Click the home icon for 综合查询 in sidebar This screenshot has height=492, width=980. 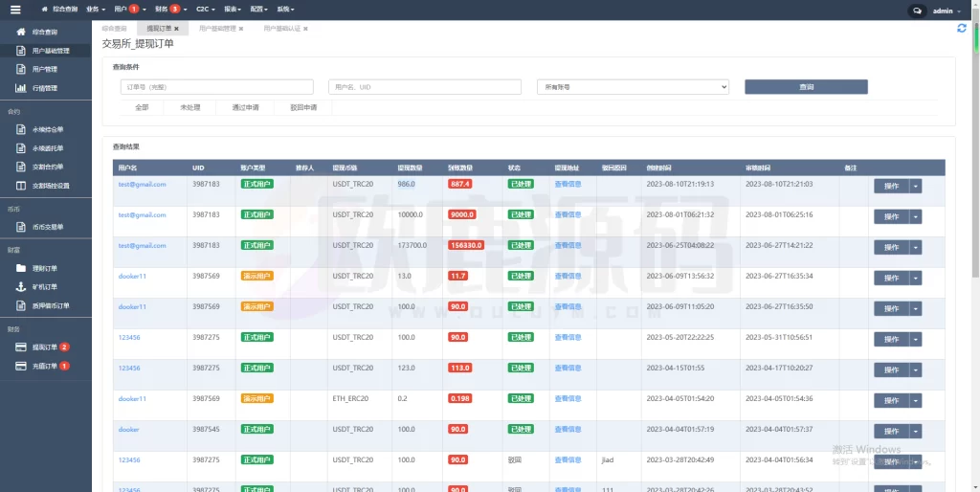21,32
